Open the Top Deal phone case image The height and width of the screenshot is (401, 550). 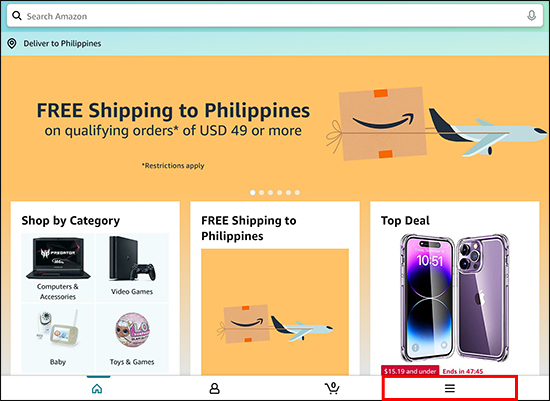[455, 299]
